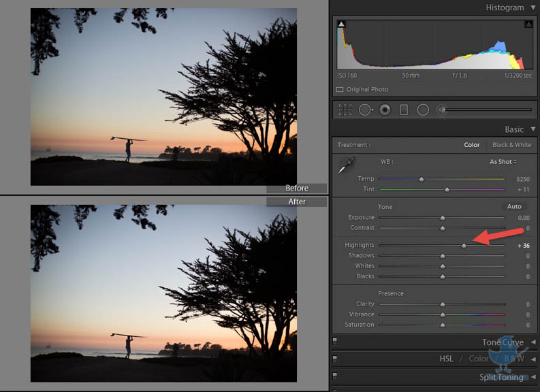Switch treatment to Black & White

click(511, 145)
